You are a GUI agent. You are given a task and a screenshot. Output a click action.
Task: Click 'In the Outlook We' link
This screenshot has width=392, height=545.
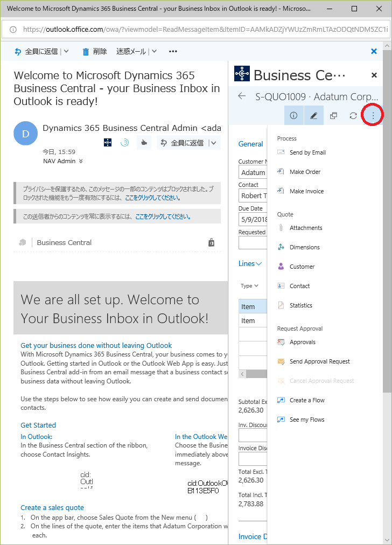pyautogui.click(x=201, y=437)
